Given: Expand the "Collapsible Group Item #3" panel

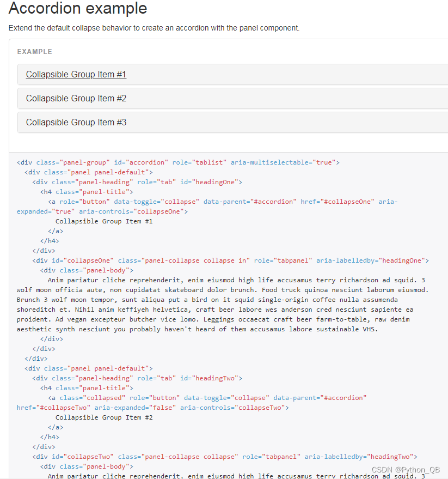Looking at the screenshot, I should pos(76,122).
